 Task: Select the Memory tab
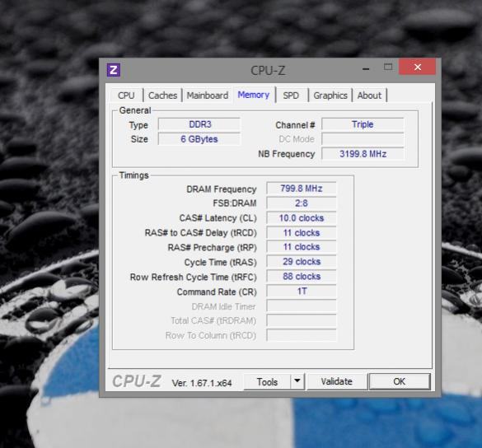pos(254,95)
